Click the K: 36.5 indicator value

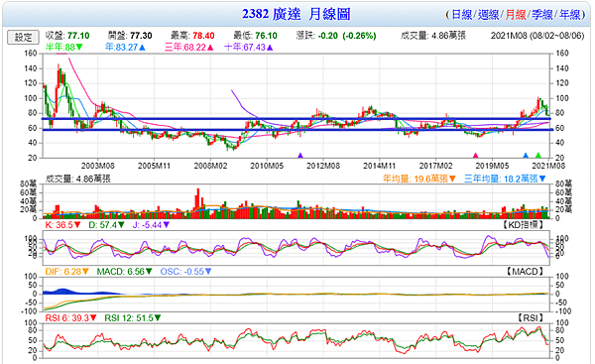click(63, 225)
